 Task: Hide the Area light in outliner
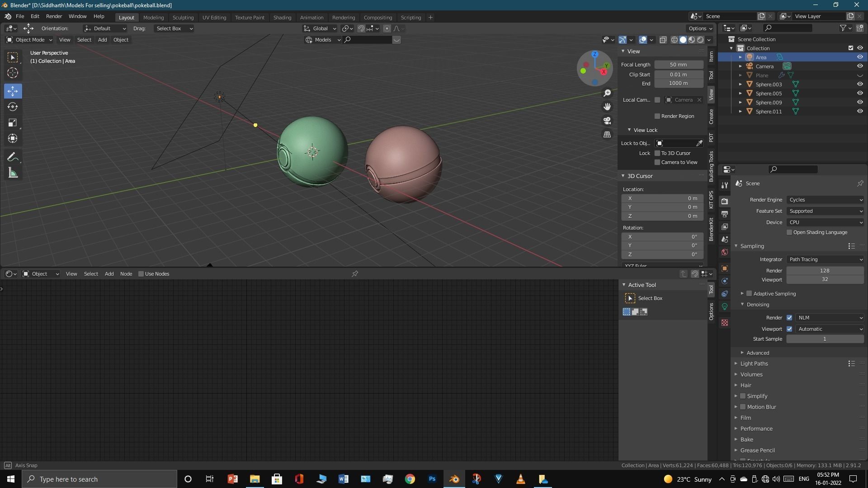point(860,57)
